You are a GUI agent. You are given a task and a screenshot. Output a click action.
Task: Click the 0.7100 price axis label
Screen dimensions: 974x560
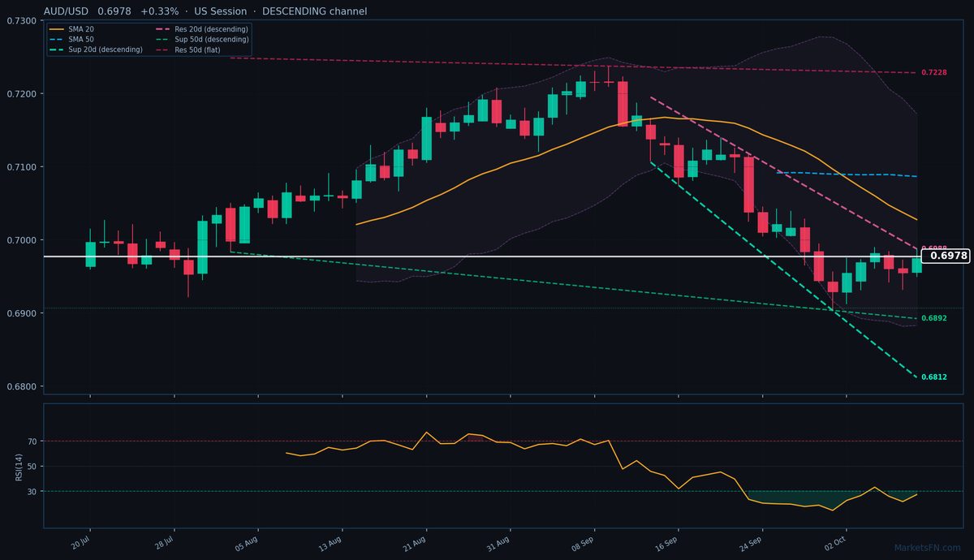(20, 167)
